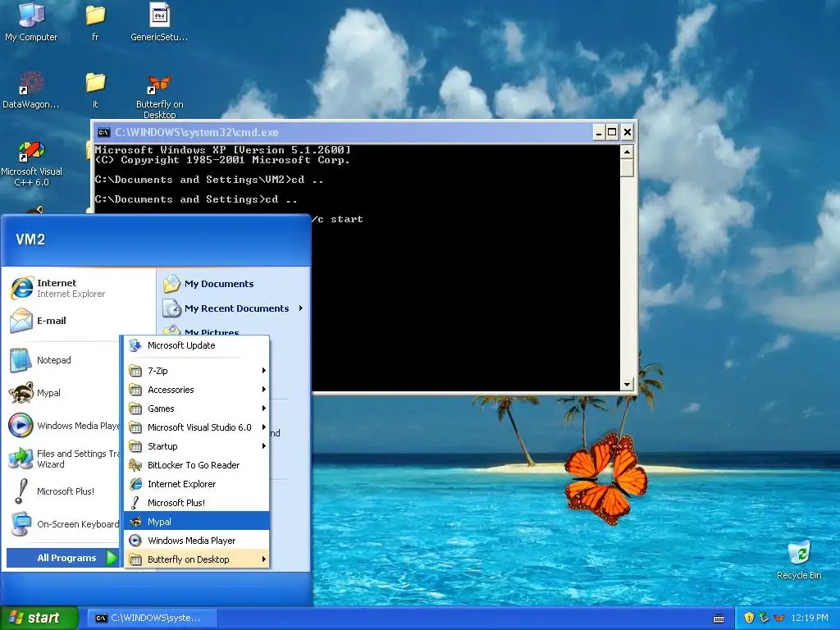Click the security shield tray icon
The width and height of the screenshot is (840, 630).
(x=749, y=618)
